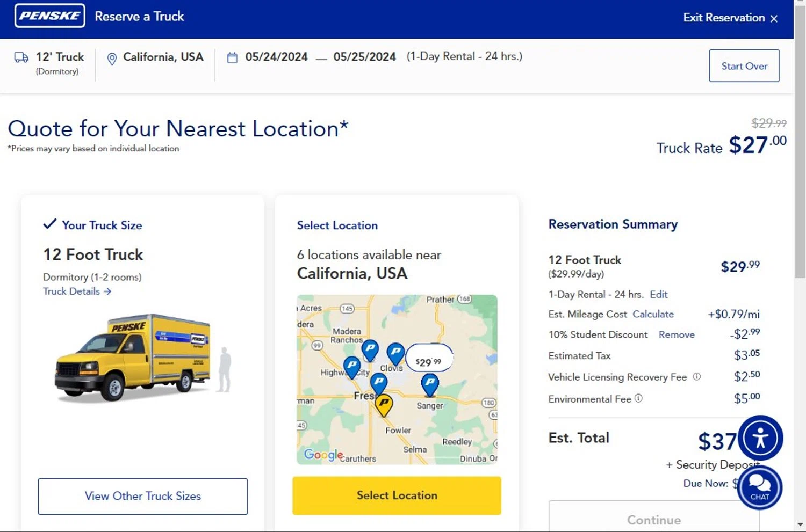Click the blue Penske pin above Clovis

(x=395, y=354)
